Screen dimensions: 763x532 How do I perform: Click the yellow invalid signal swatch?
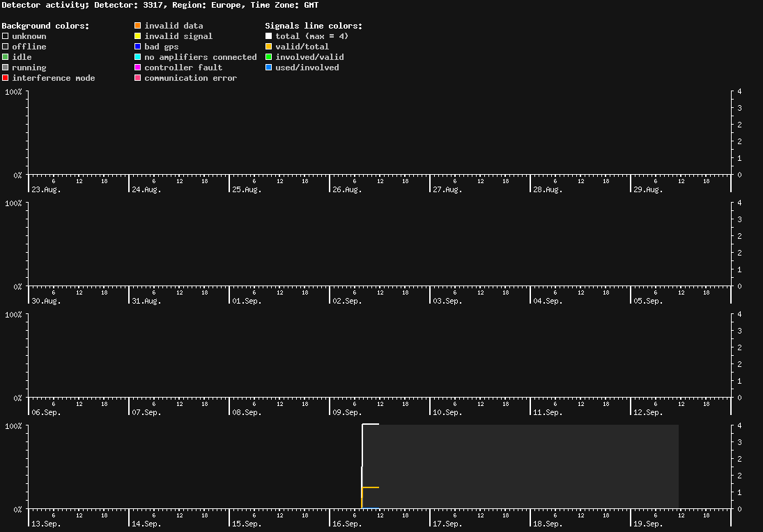pos(138,36)
